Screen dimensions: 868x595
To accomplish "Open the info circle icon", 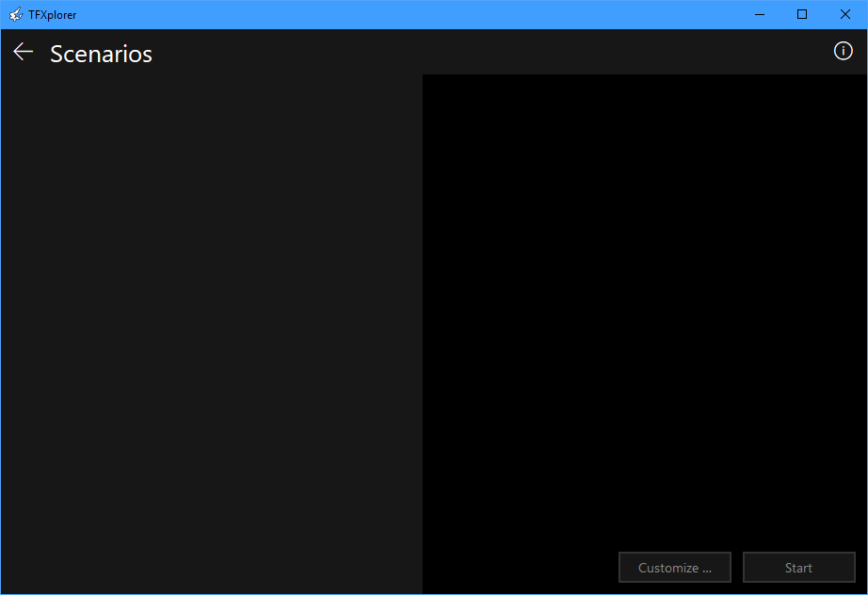I will 843,51.
